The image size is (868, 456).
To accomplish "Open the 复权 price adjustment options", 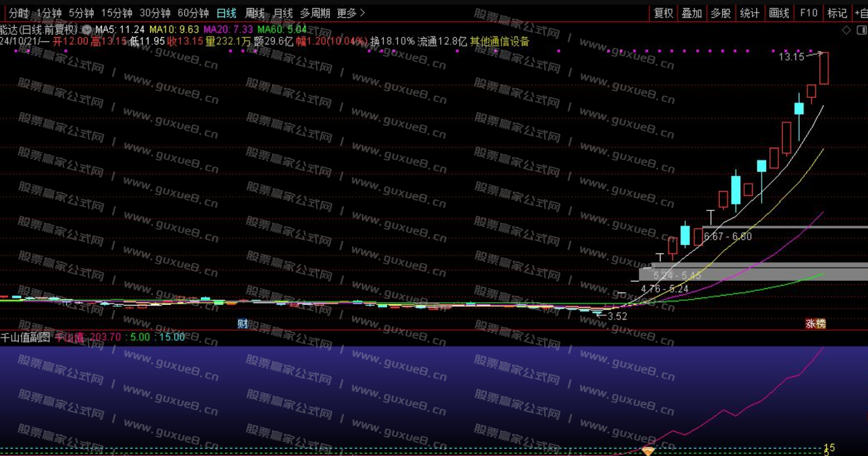I will (x=664, y=12).
